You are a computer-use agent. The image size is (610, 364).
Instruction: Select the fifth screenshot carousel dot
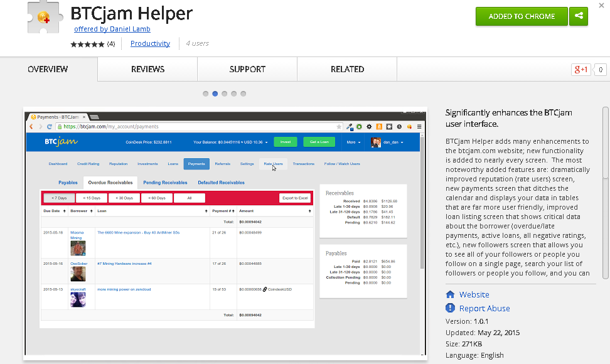[243, 94]
